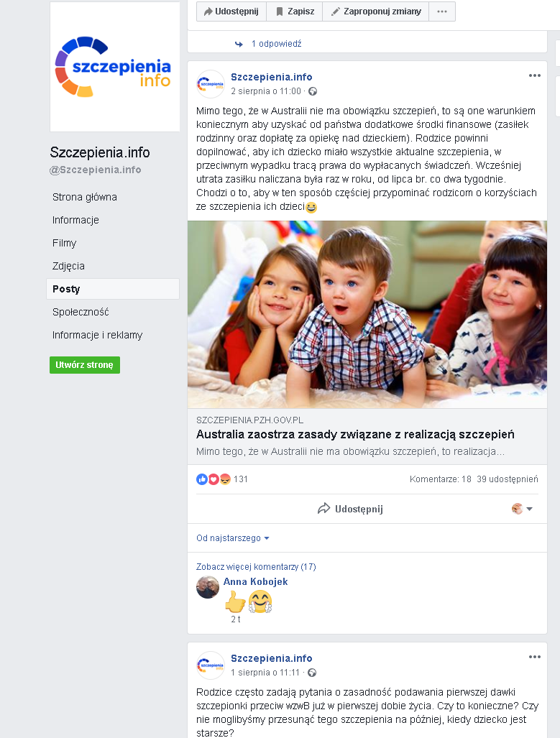The height and width of the screenshot is (738, 560).
Task: Click the Udostępnij button below the post
Action: click(x=350, y=509)
